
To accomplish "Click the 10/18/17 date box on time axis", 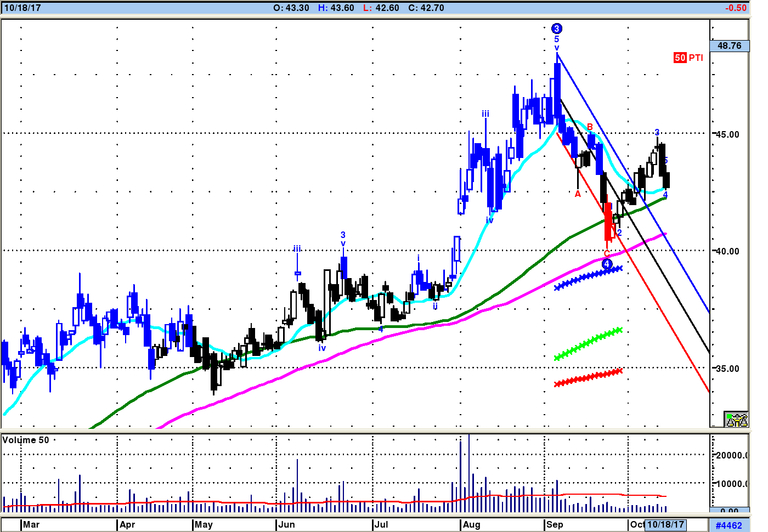I will (665, 524).
